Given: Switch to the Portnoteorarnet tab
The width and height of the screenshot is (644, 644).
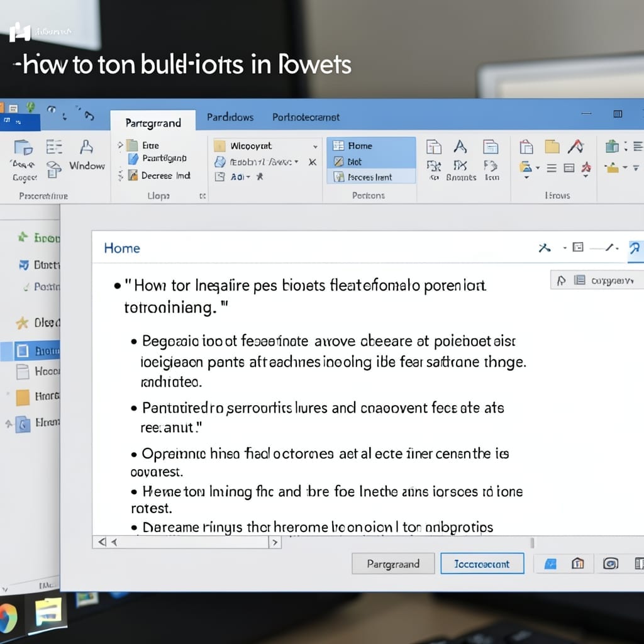Looking at the screenshot, I should click(306, 118).
